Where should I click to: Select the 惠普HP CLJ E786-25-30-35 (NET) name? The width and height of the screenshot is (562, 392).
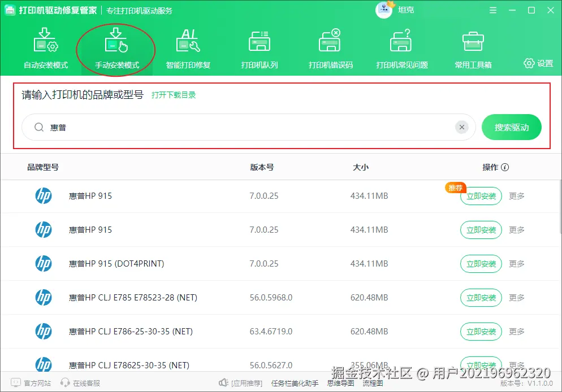click(131, 332)
